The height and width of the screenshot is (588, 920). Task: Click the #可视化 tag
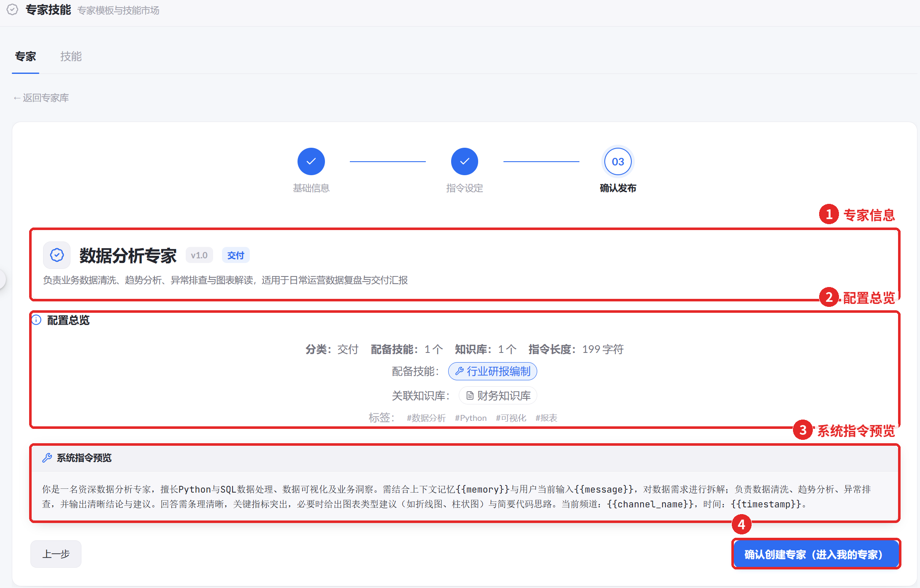click(x=511, y=418)
